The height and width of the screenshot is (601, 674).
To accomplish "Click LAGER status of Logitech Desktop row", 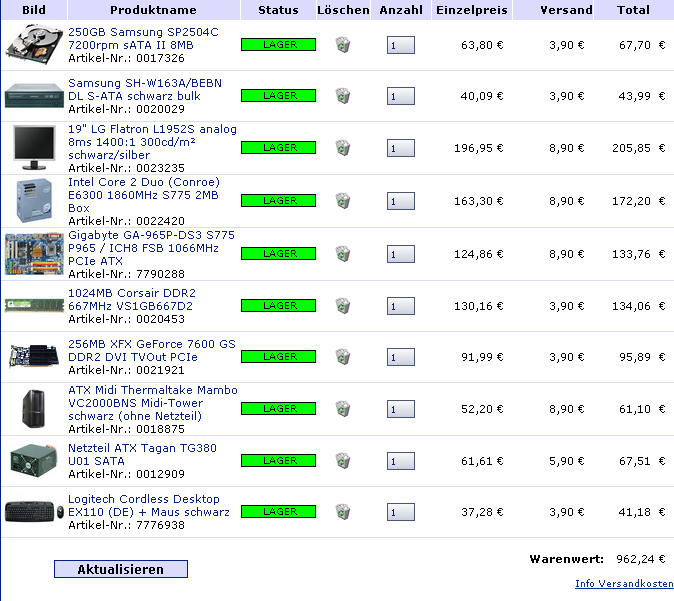I will (279, 512).
